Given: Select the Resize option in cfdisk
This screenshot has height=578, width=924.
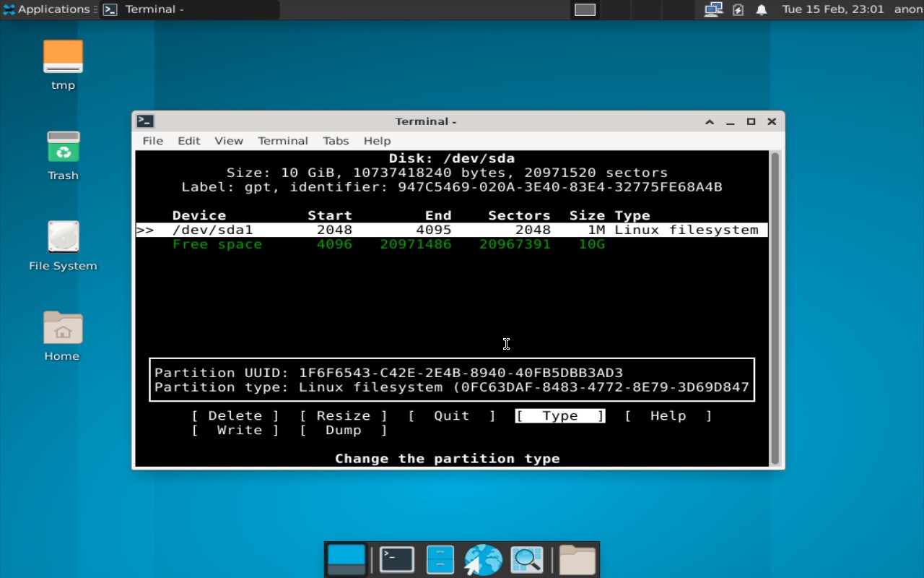Looking at the screenshot, I should (x=344, y=415).
